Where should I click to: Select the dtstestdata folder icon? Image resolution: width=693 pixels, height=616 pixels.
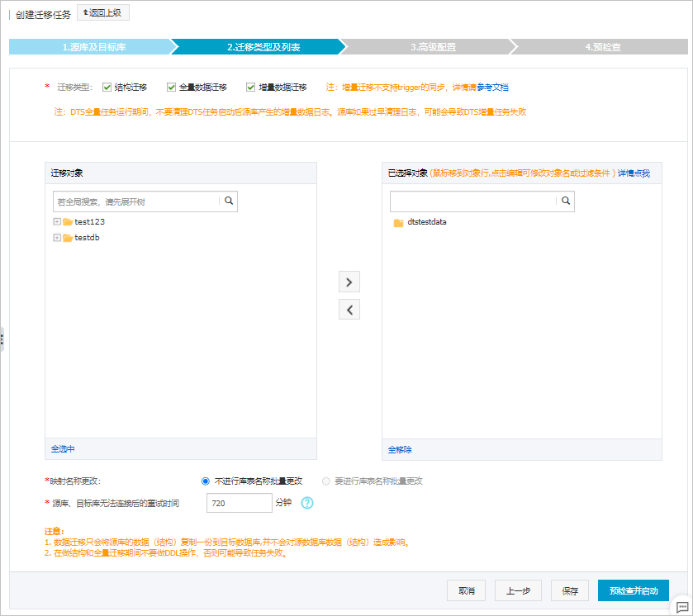tap(397, 221)
